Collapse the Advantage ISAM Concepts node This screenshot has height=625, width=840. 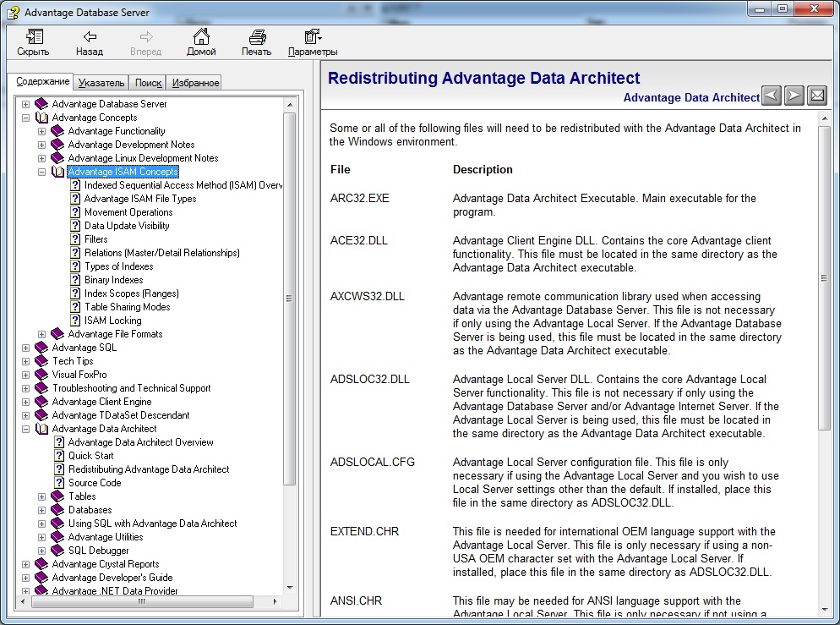click(x=42, y=172)
